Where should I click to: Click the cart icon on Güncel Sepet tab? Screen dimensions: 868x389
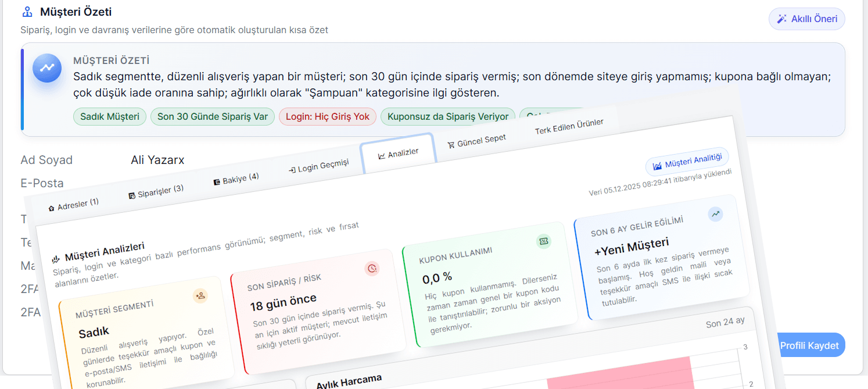click(x=451, y=145)
